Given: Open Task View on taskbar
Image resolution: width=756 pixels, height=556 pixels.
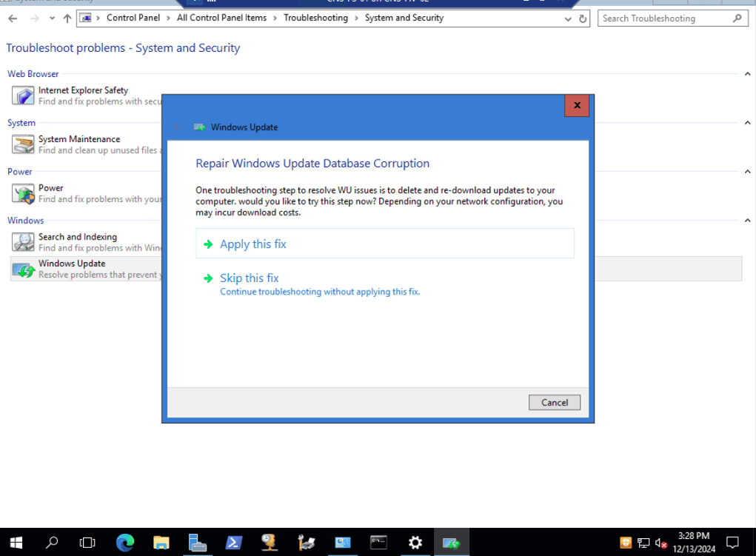Looking at the screenshot, I should click(x=87, y=543).
